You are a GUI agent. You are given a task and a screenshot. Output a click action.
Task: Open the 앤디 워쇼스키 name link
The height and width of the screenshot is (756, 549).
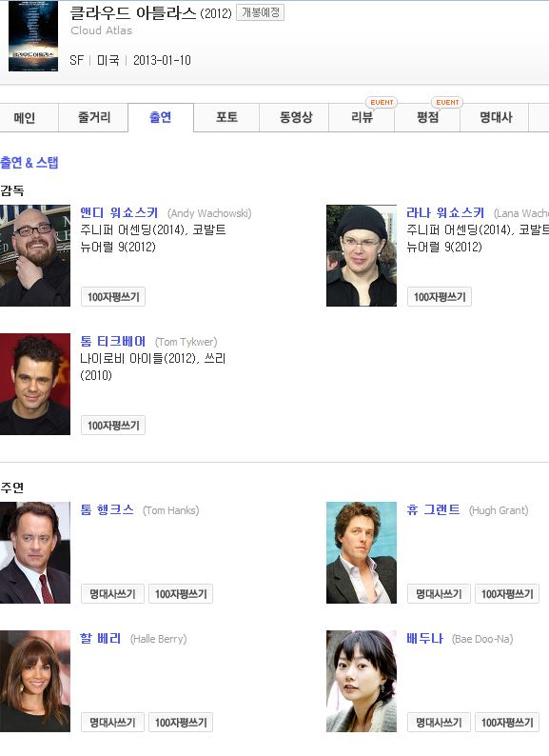[x=119, y=212]
